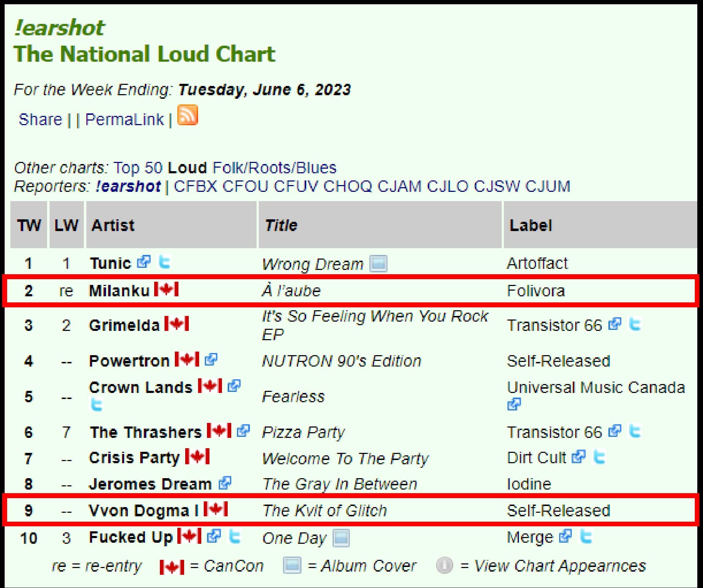This screenshot has height=588, width=703.
Task: Click the Share link
Action: [x=40, y=119]
